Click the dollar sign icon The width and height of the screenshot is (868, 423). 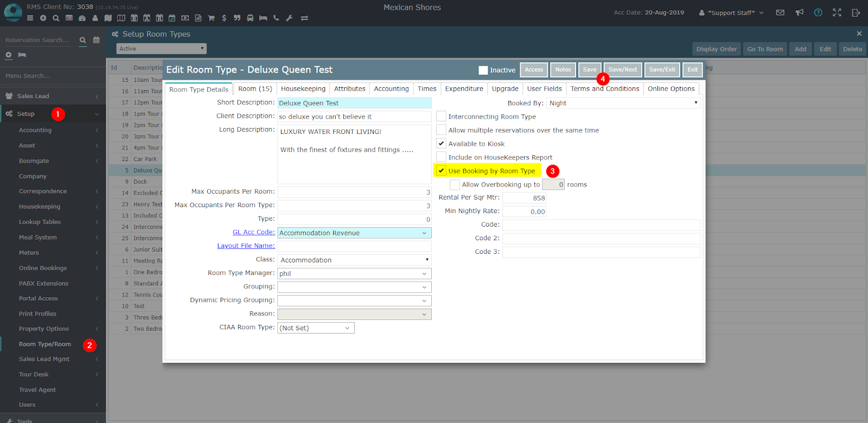click(x=224, y=18)
